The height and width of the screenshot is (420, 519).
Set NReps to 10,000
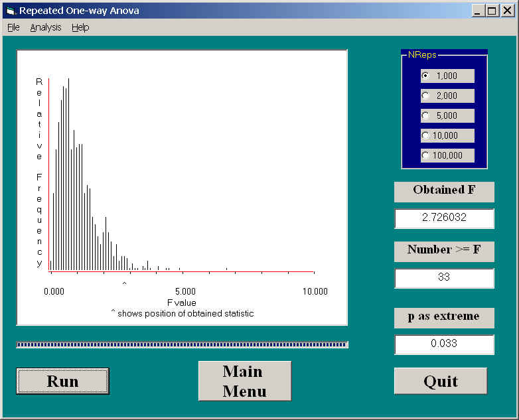tap(426, 135)
